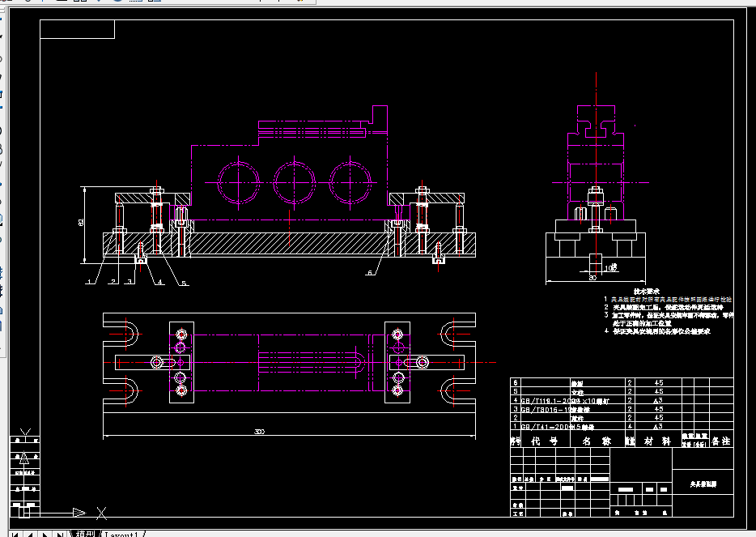Click part balloon number 2
Viewport: 756px width, 537px height.
[x=113, y=281]
